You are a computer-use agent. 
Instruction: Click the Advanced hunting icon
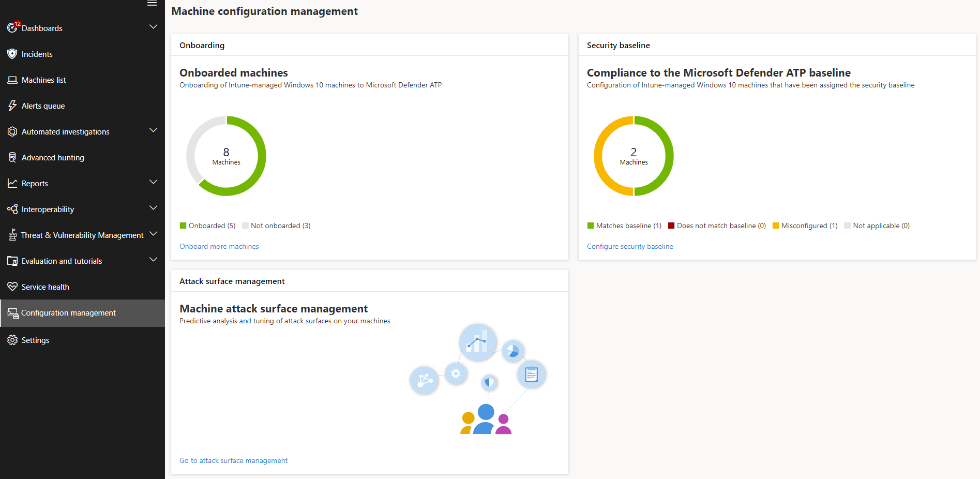(12, 157)
